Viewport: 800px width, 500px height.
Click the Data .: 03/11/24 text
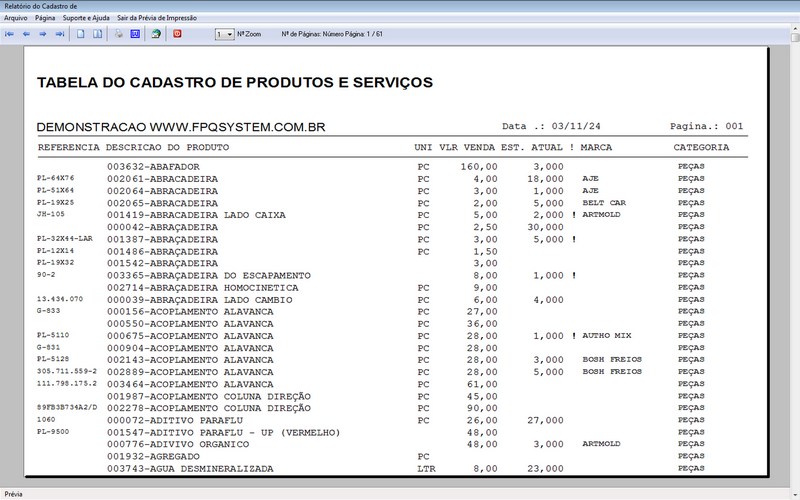(551, 126)
